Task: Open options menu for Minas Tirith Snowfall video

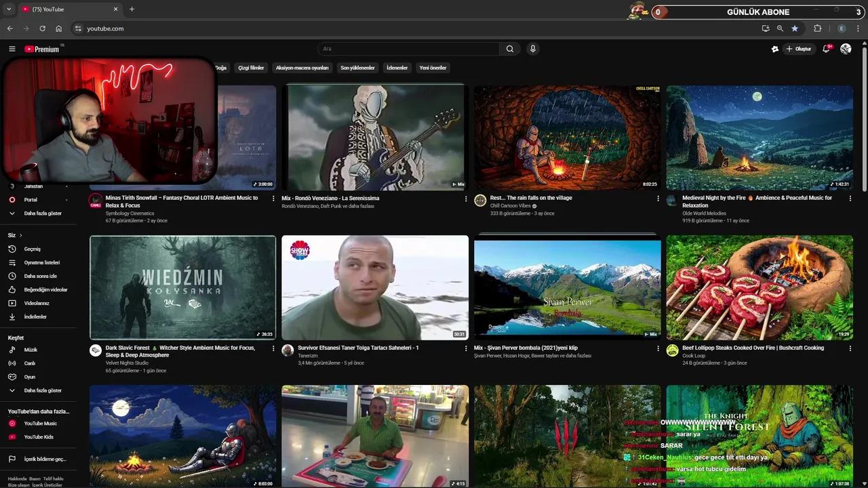Action: [273, 199]
